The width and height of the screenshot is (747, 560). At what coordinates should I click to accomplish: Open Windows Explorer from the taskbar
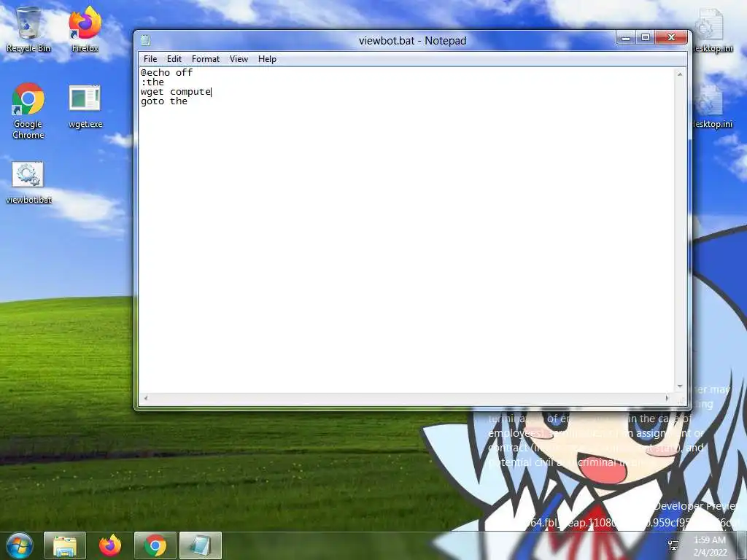click(65, 545)
